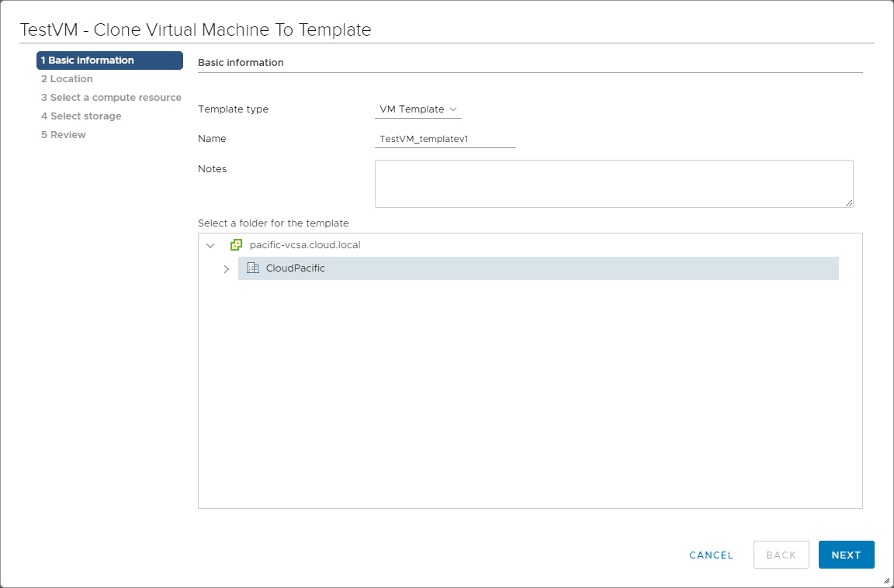
Task: Click the dialog window resize grip
Action: [x=886, y=580]
